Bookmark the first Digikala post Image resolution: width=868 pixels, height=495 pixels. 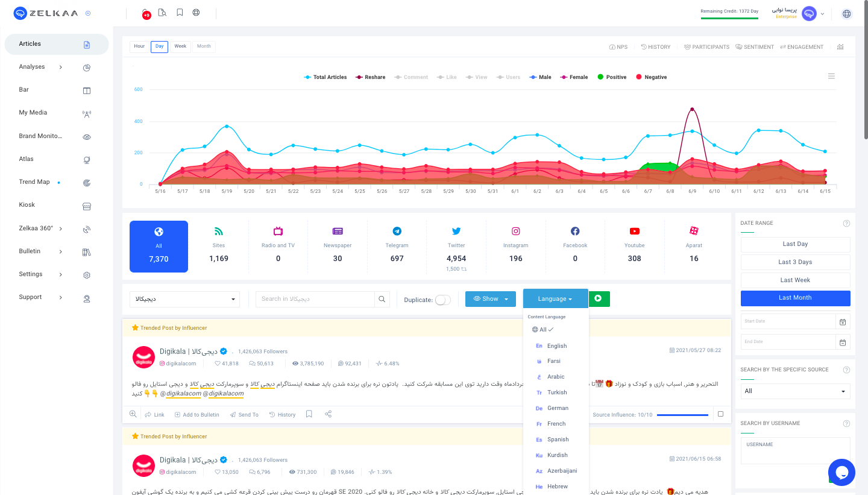tap(309, 414)
